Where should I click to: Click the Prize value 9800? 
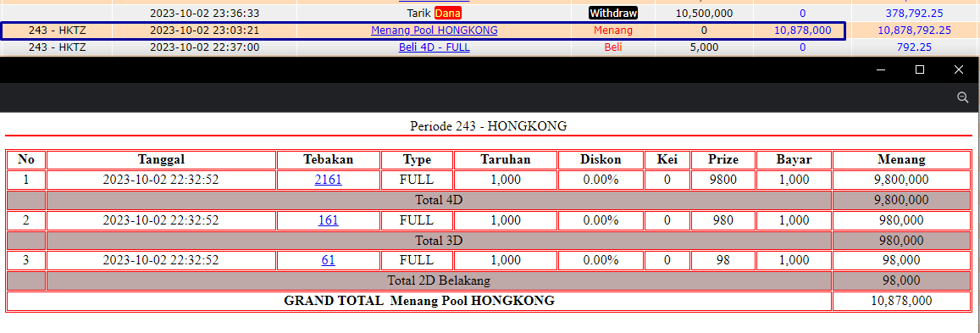point(723,180)
